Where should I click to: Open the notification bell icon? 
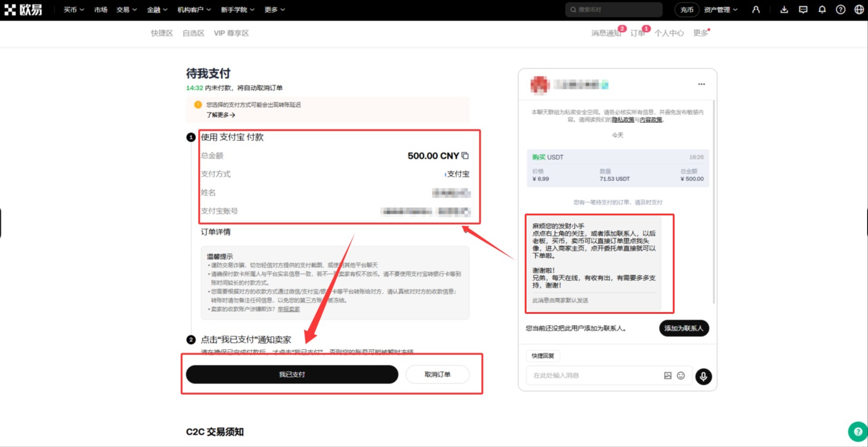pos(822,10)
